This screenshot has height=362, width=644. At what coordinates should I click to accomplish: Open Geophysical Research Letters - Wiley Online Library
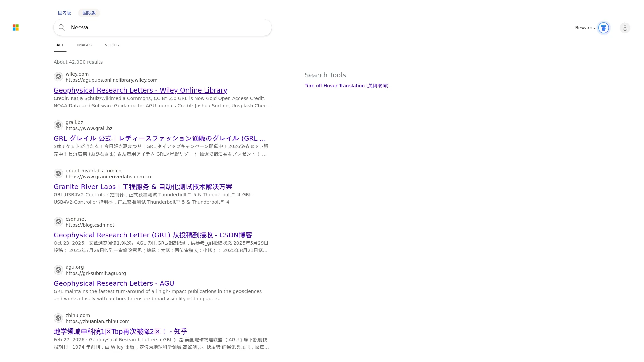tap(141, 90)
